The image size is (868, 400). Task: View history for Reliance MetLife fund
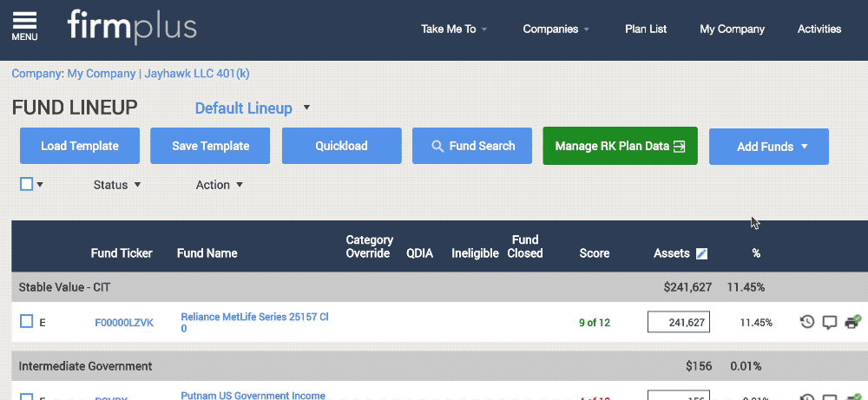click(x=807, y=321)
